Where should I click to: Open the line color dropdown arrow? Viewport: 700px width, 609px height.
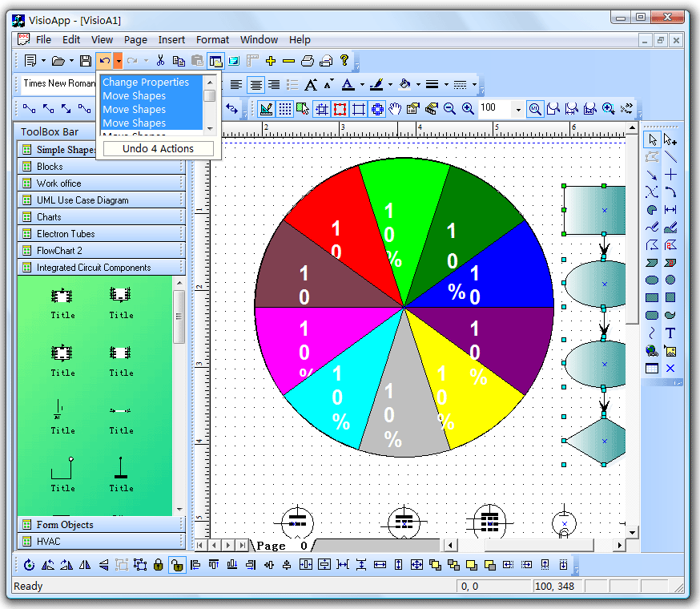(390, 84)
